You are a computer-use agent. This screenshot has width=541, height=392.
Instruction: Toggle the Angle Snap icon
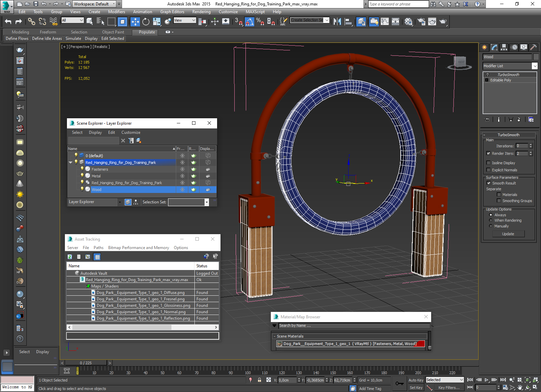(249, 22)
